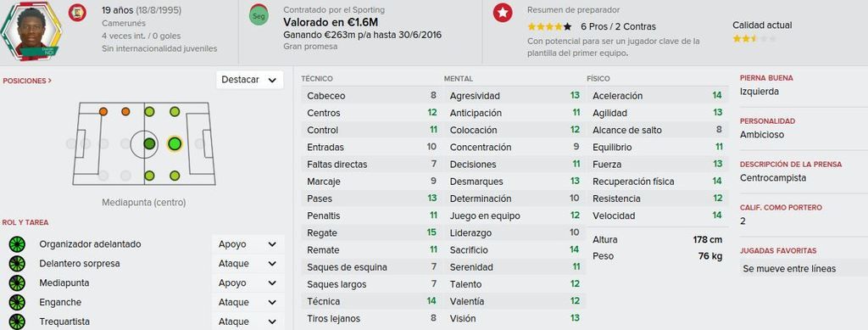Open Ataque dropdown for Delantero sorpresa

(248, 264)
